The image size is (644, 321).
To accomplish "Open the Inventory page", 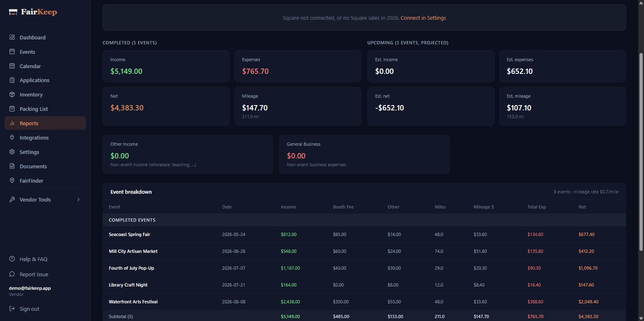I will pyautogui.click(x=45, y=94).
